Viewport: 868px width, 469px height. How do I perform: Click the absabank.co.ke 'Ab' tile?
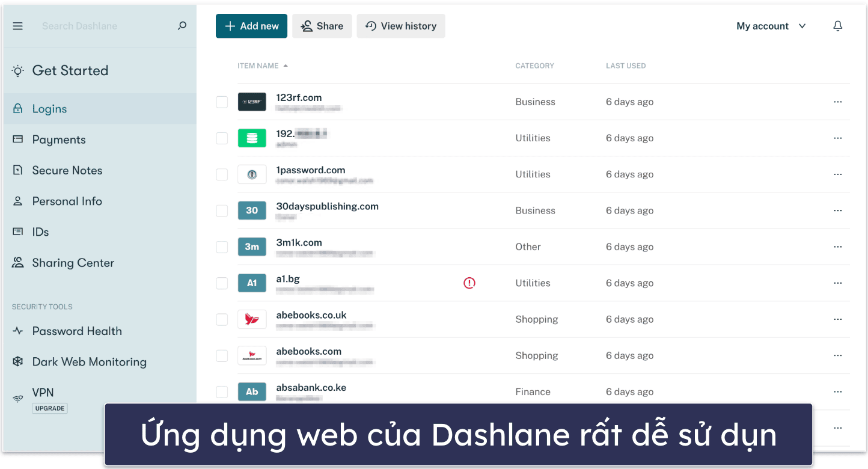(252, 392)
